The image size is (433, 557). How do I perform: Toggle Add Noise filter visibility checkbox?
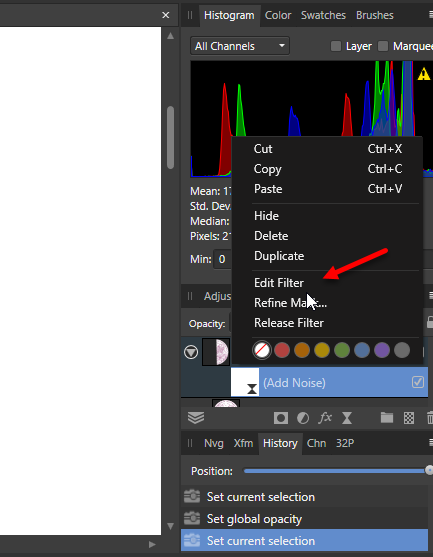[x=418, y=382]
